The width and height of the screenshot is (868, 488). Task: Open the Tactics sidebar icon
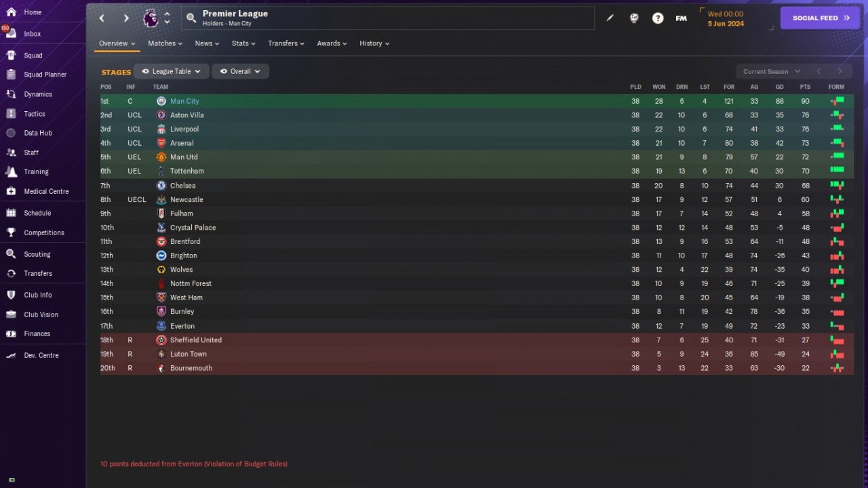pos(11,114)
